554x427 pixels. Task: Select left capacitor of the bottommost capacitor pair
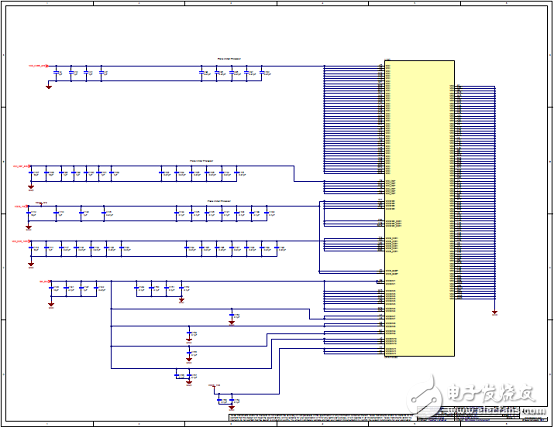[x=219, y=401]
